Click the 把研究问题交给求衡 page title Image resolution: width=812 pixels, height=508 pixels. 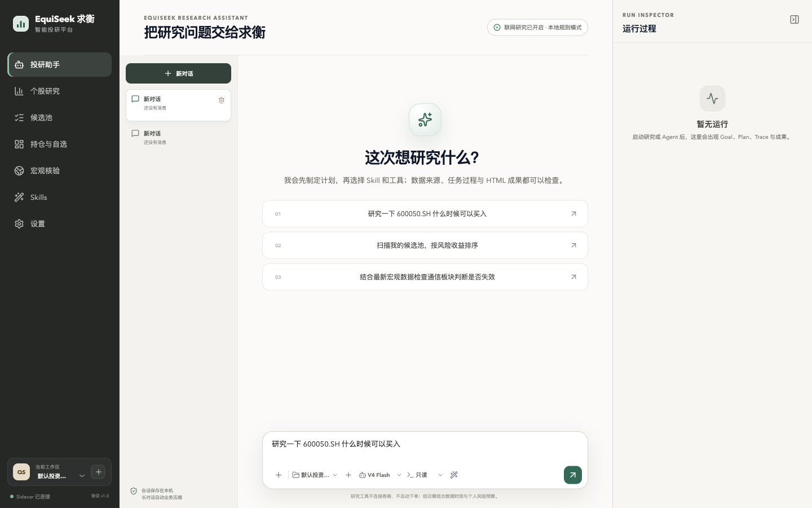[205, 32]
